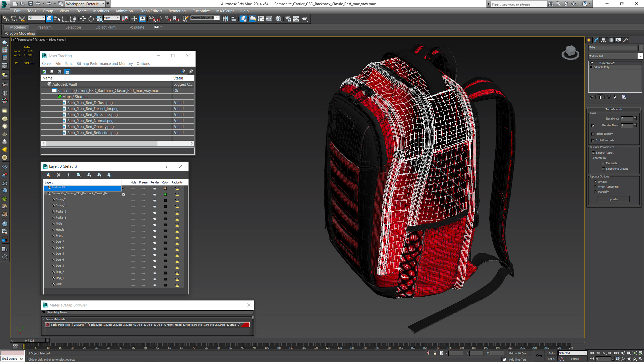Image resolution: width=644 pixels, height=362 pixels.
Task: Select the Rotate tool in main toolbar
Action: pos(91,19)
